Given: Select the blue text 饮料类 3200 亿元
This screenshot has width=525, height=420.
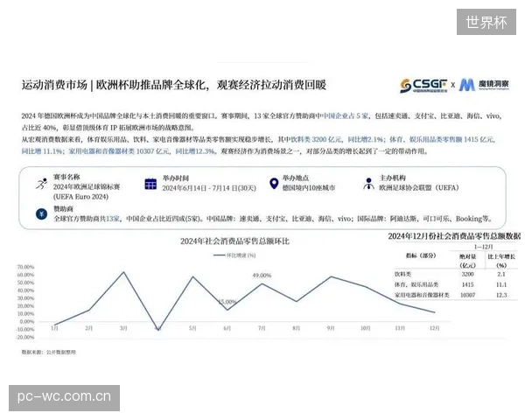Looking at the screenshot, I should 317,139.
